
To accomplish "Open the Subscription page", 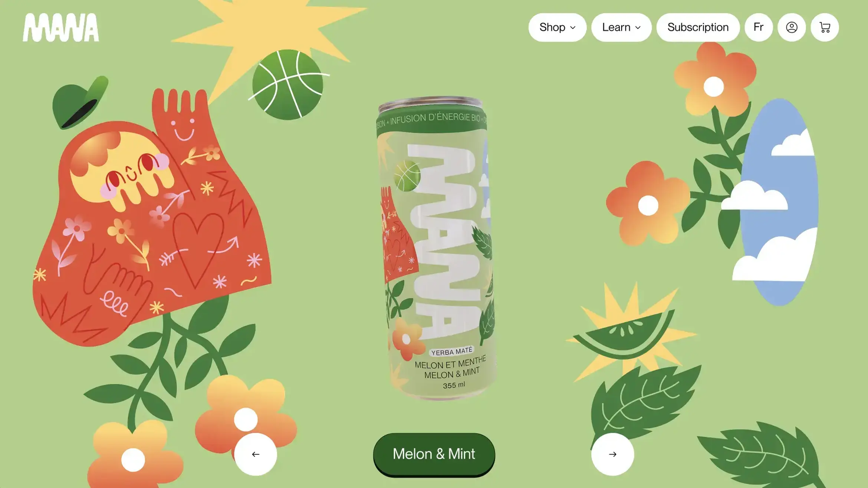I will tap(698, 27).
